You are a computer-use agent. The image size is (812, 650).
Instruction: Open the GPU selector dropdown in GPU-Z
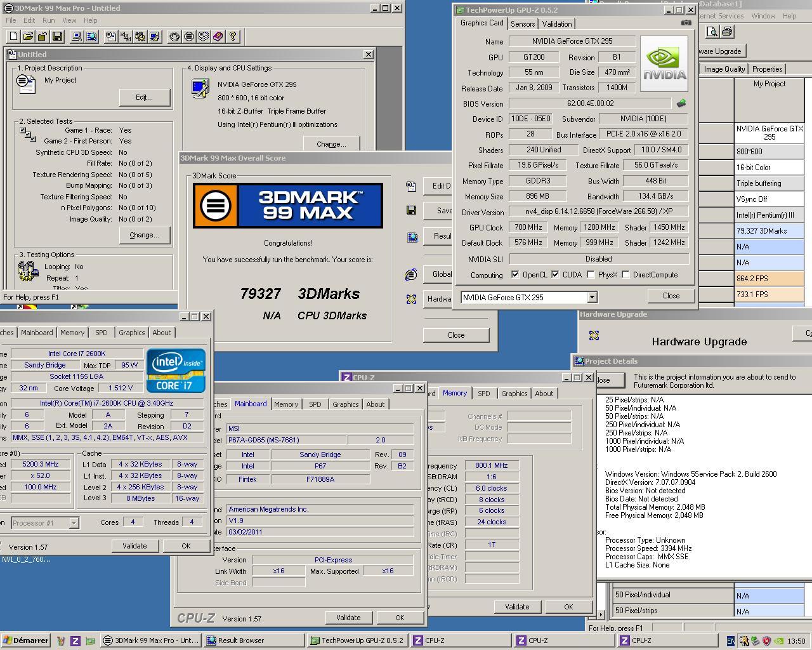[592, 297]
